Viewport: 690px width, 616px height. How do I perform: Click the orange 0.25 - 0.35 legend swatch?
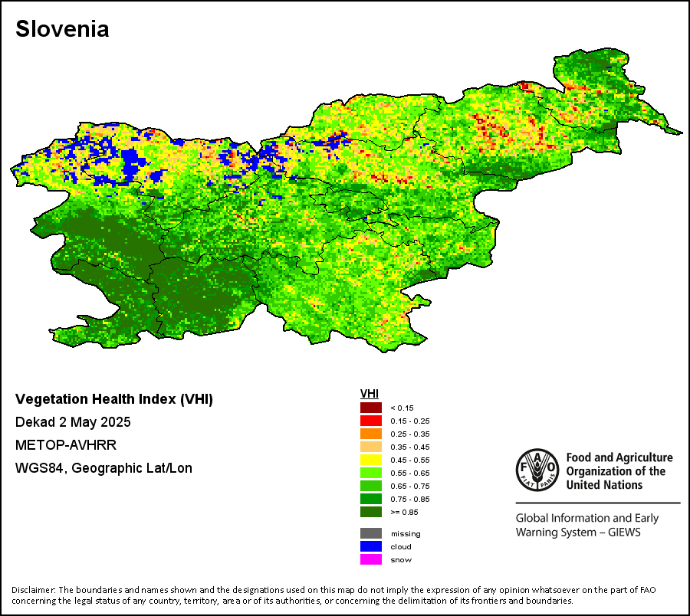click(371, 434)
